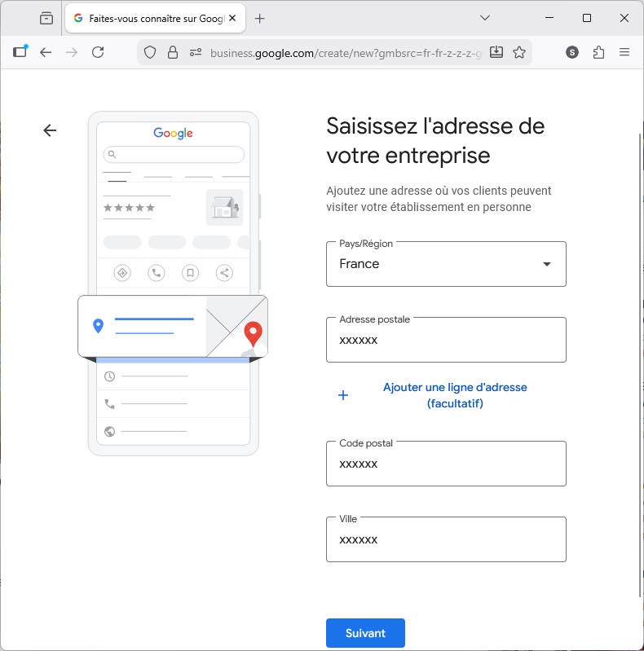
Task: Click the business.google.com URL field
Action: pyautogui.click(x=346, y=53)
